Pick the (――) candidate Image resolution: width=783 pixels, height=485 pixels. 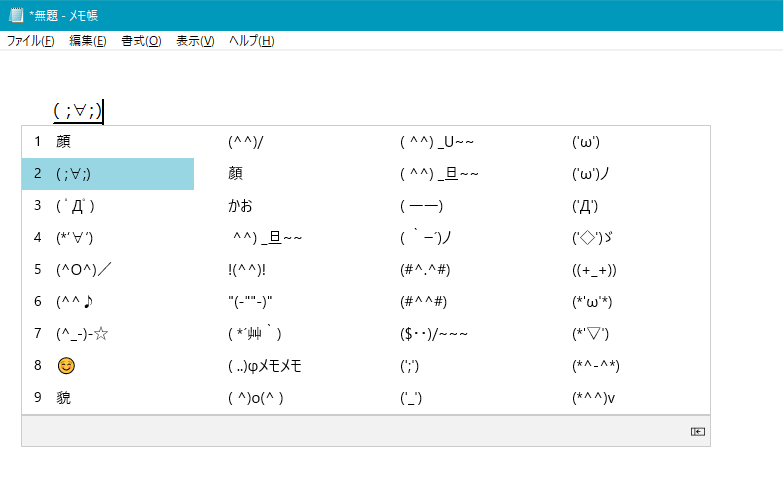(421, 206)
